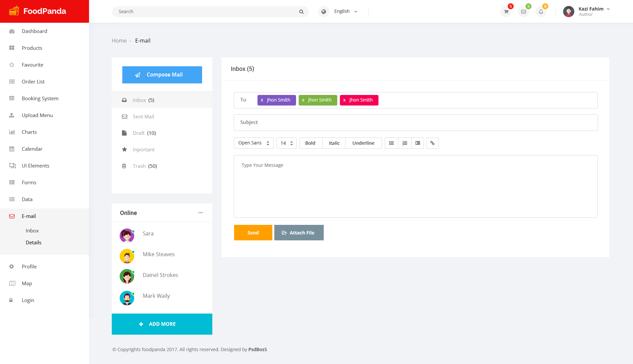
Task: Open the Home breadcrumb link
Action: click(119, 41)
